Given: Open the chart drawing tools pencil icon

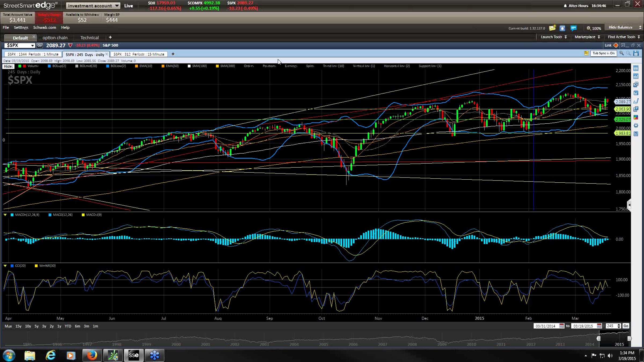Looking at the screenshot, I should coord(636,101).
